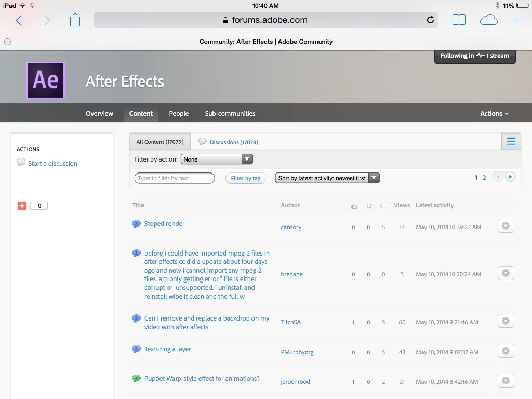This screenshot has height=399, width=532.
Task: View author PMurphyorg's profile
Action: [297, 352]
